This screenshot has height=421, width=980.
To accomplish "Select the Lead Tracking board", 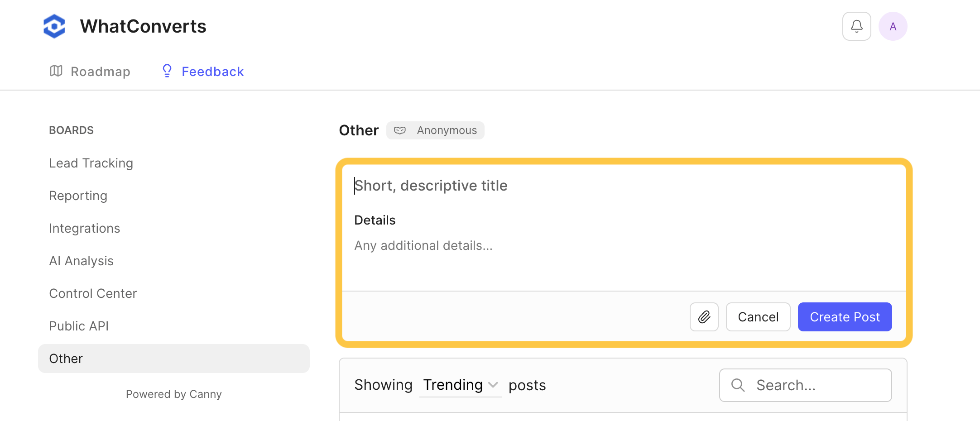I will point(91,163).
